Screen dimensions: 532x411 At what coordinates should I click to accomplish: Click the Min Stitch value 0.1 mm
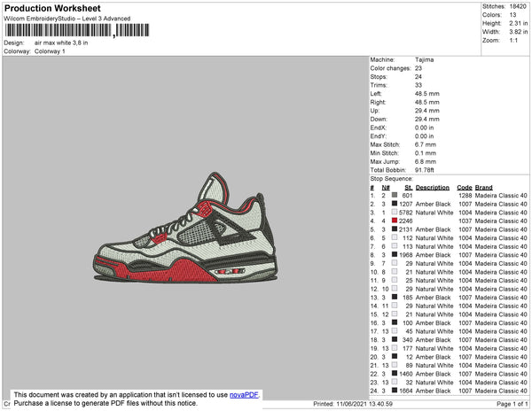coord(426,153)
